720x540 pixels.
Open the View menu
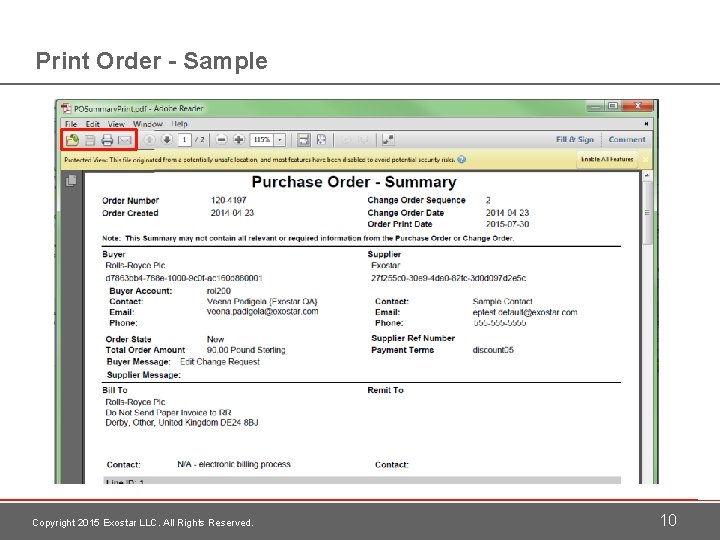116,124
